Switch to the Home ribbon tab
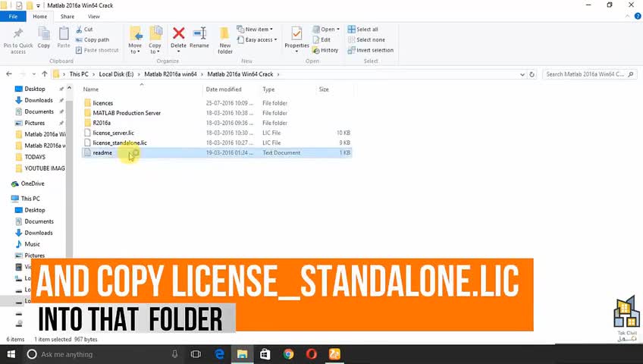 click(39, 17)
